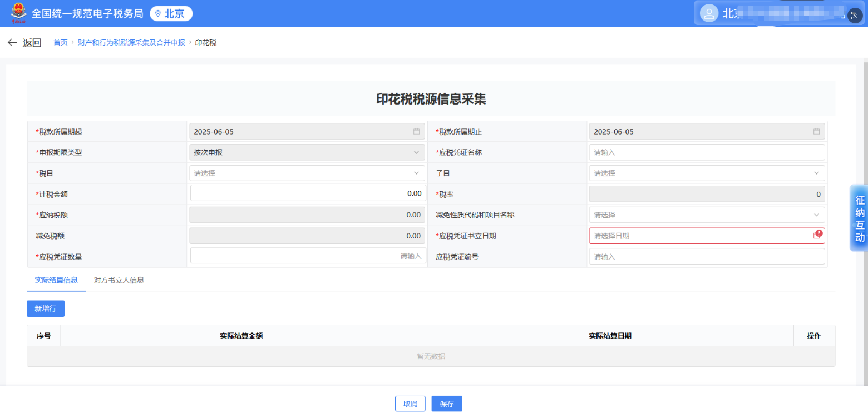This screenshot has width=868, height=413.
Task: Click the back arrow next to 返回
Action: (12, 42)
